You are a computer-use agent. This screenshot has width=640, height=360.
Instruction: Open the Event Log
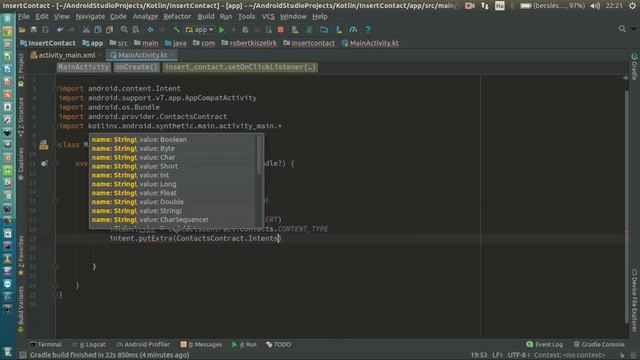(x=544, y=344)
